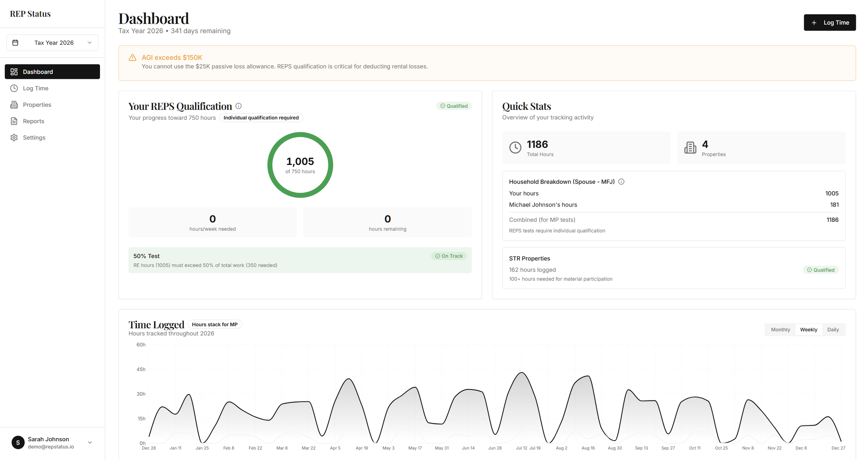Click the clock icon beside Log Time

14,88
